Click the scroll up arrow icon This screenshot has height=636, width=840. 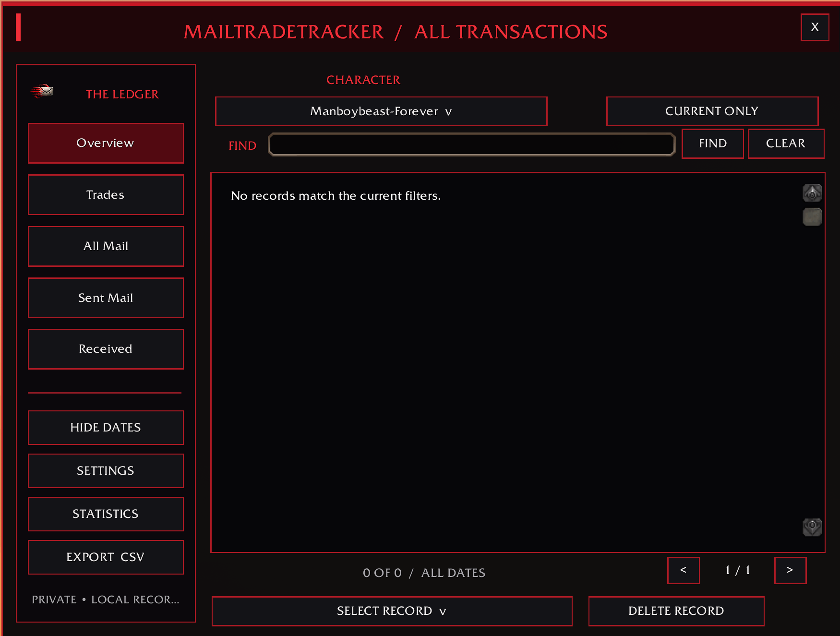pos(812,193)
